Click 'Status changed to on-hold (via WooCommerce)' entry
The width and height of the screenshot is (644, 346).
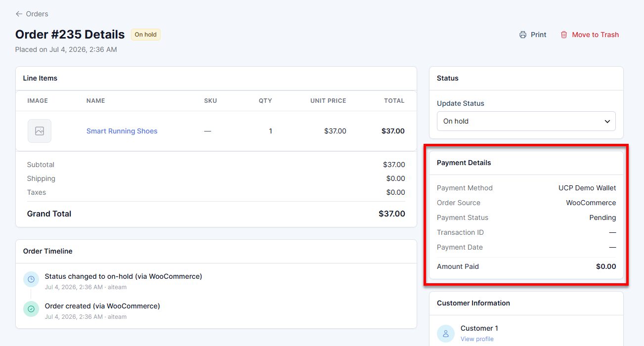click(x=124, y=276)
